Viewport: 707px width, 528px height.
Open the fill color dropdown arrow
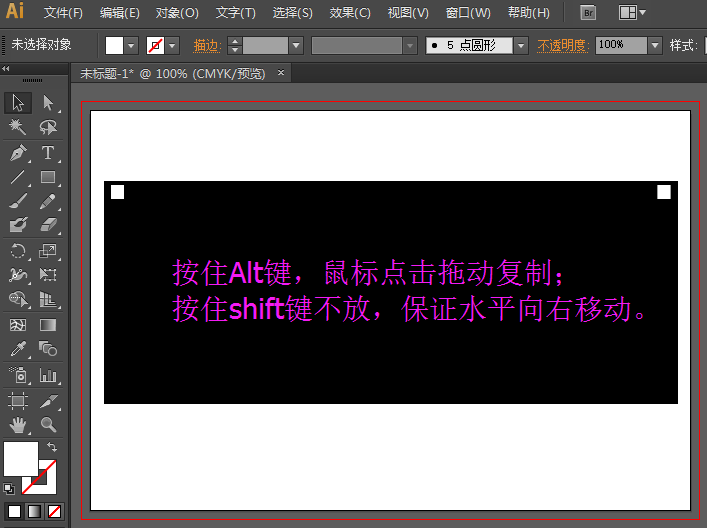pyautogui.click(x=131, y=46)
